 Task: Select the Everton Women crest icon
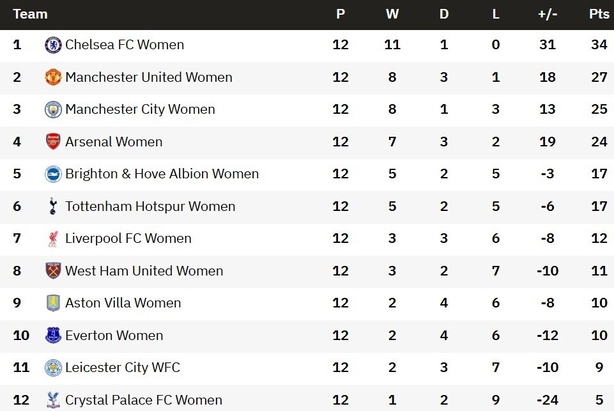(53, 335)
